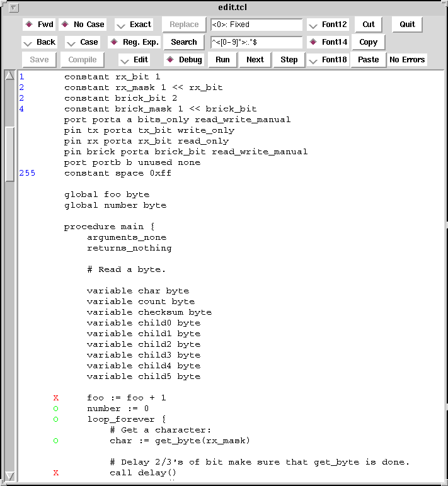Click line 'variable child0 byte'
The width and height of the screenshot is (448, 486).
point(143,324)
